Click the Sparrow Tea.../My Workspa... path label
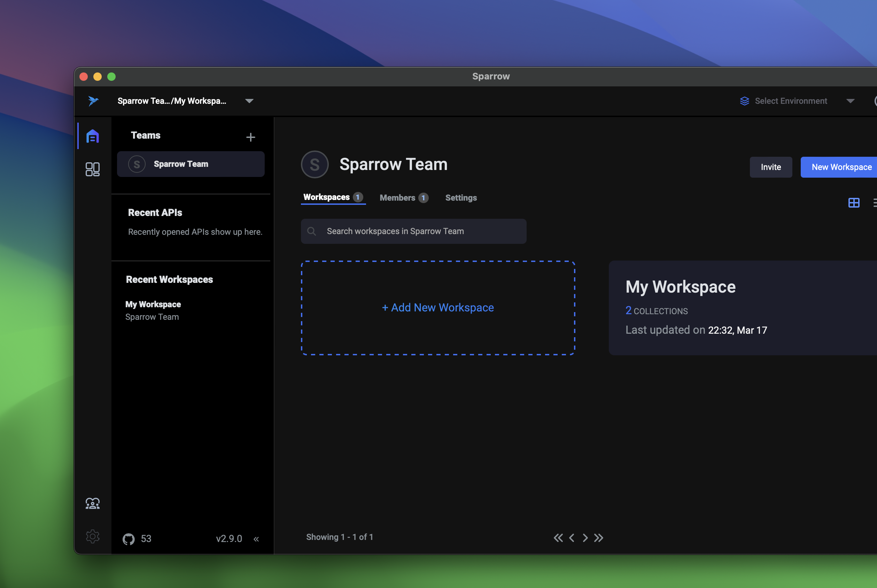Image resolution: width=877 pixels, height=588 pixels. point(172,101)
